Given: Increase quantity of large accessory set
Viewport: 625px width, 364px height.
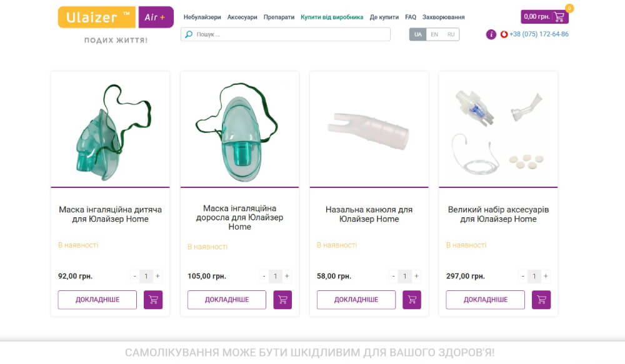Looking at the screenshot, I should click(546, 276).
